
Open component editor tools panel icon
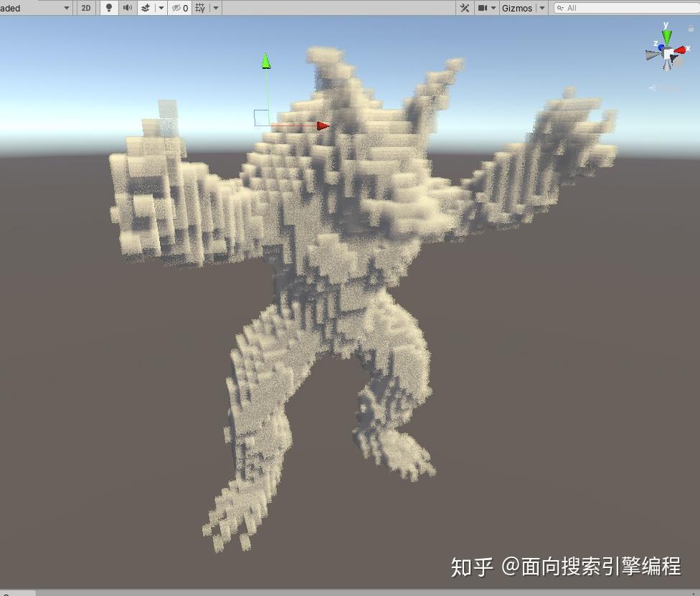pyautogui.click(x=465, y=8)
